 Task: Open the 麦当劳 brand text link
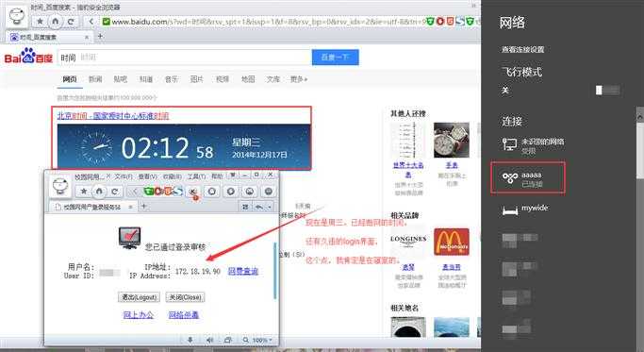pos(452,267)
